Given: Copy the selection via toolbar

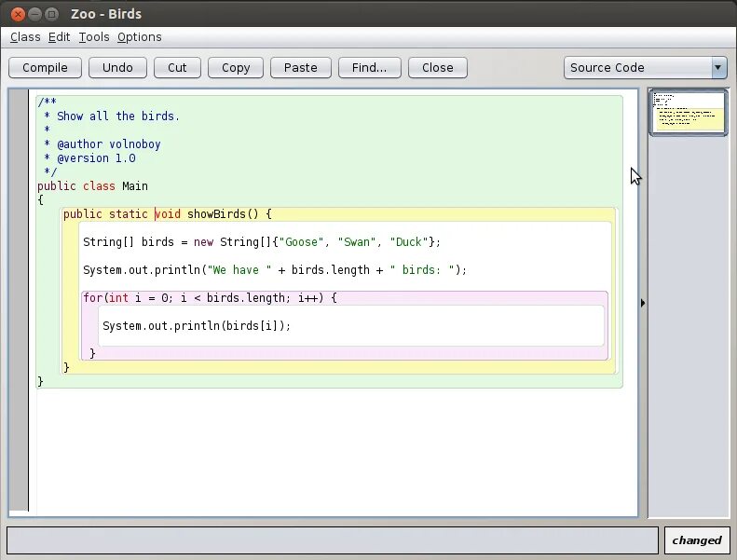Looking at the screenshot, I should 236,68.
